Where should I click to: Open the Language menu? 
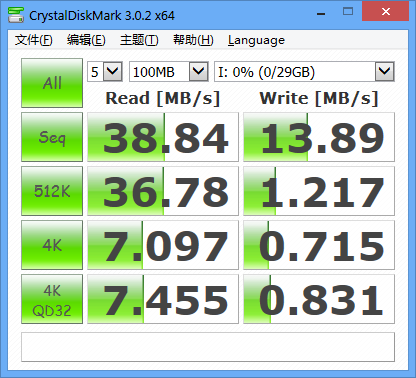click(256, 40)
